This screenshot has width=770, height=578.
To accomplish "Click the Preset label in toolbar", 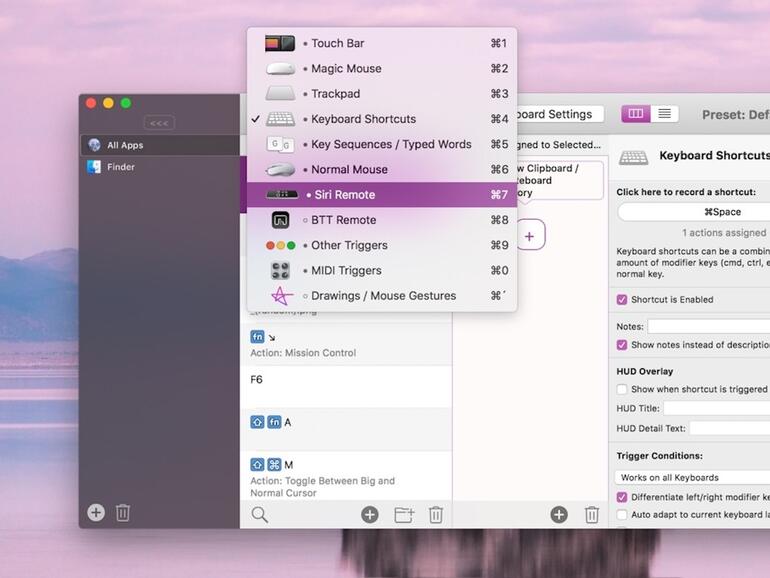I will (736, 115).
